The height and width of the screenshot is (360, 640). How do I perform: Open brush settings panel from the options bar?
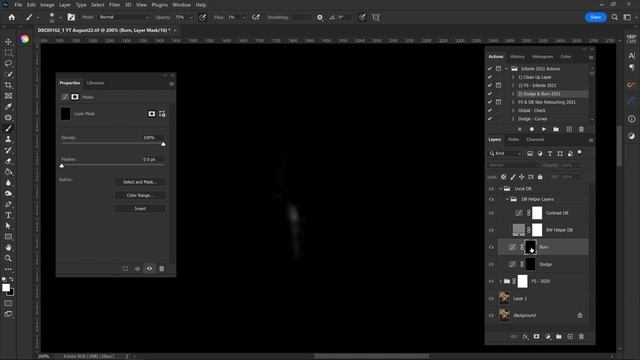click(x=71, y=17)
